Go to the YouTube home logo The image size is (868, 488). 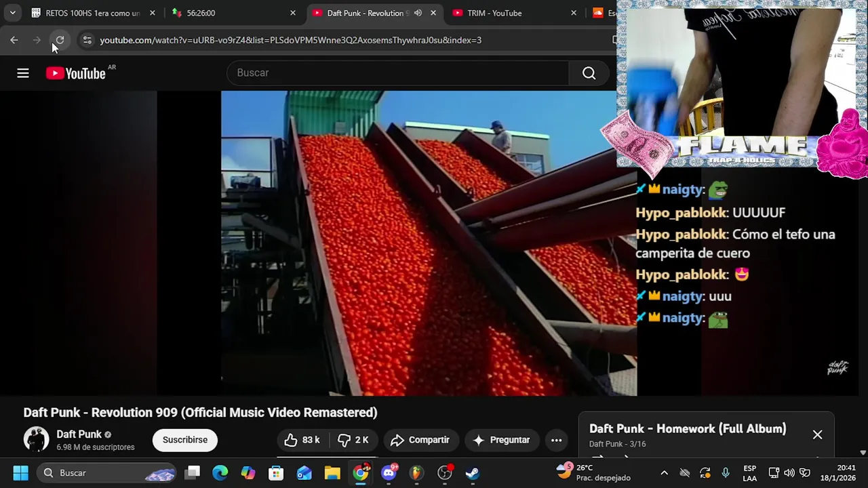(76, 73)
